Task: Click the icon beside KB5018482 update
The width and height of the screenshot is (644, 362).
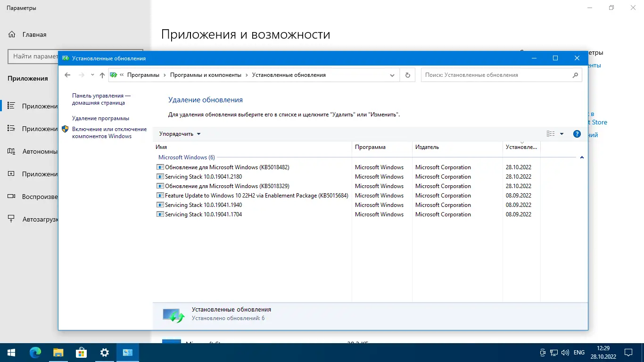Action: click(160, 167)
